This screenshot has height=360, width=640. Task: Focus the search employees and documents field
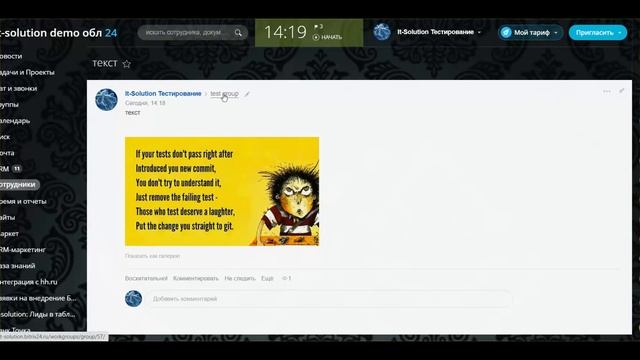coord(193,33)
